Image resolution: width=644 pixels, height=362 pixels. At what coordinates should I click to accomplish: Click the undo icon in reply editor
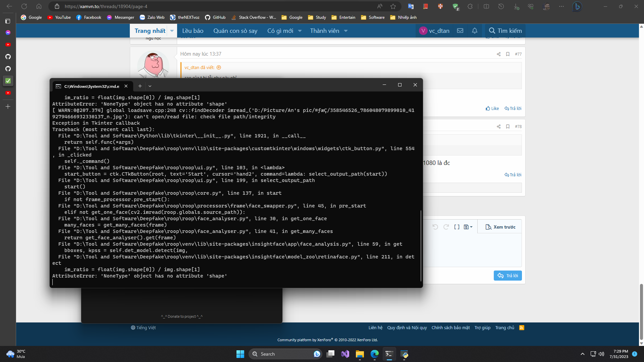(435, 227)
